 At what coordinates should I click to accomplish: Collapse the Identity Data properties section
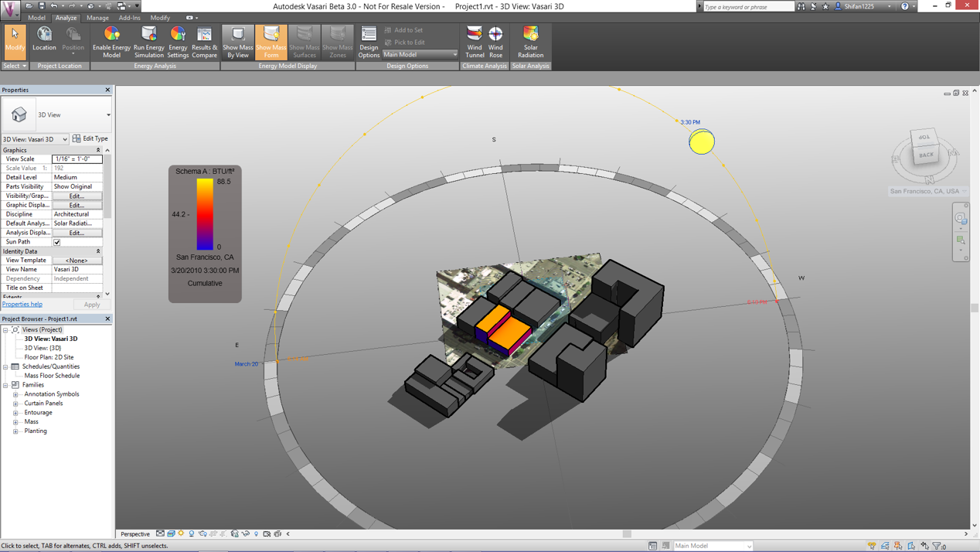point(98,251)
